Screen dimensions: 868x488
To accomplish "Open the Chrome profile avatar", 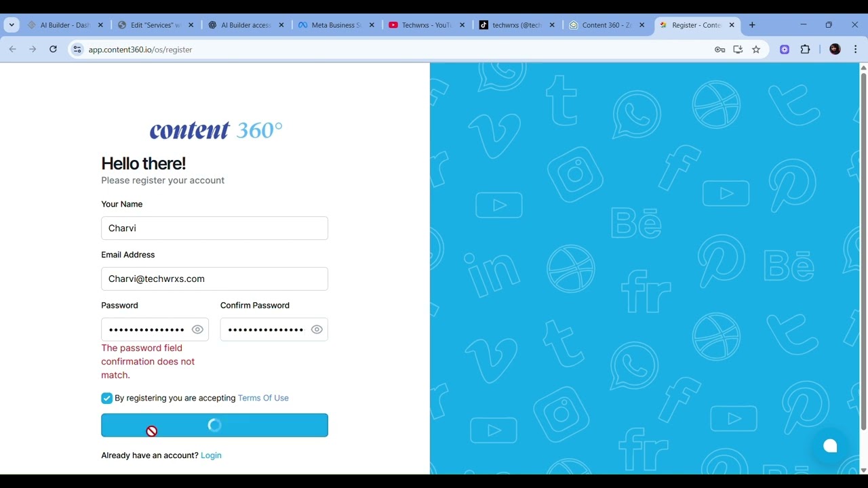I will [835, 49].
